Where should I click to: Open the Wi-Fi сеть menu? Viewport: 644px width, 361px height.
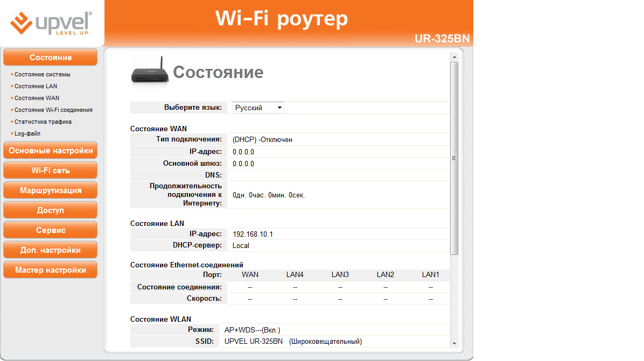click(x=51, y=170)
